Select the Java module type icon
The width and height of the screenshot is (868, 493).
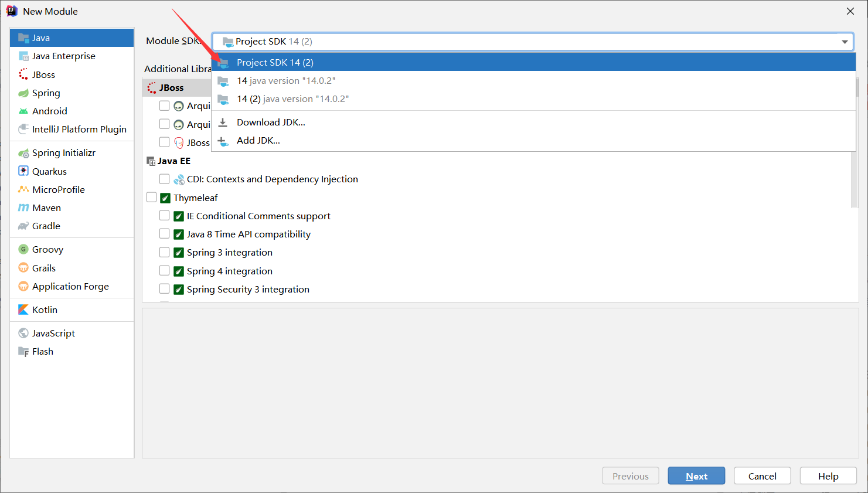point(23,38)
